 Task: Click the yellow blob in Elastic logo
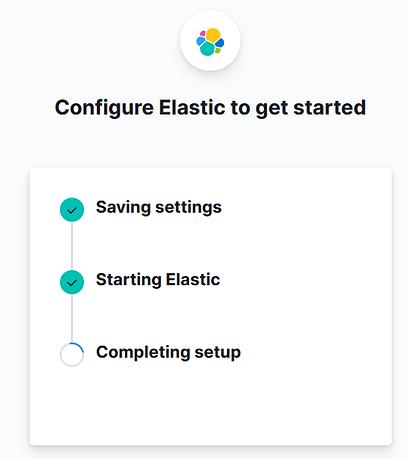pyautogui.click(x=213, y=35)
